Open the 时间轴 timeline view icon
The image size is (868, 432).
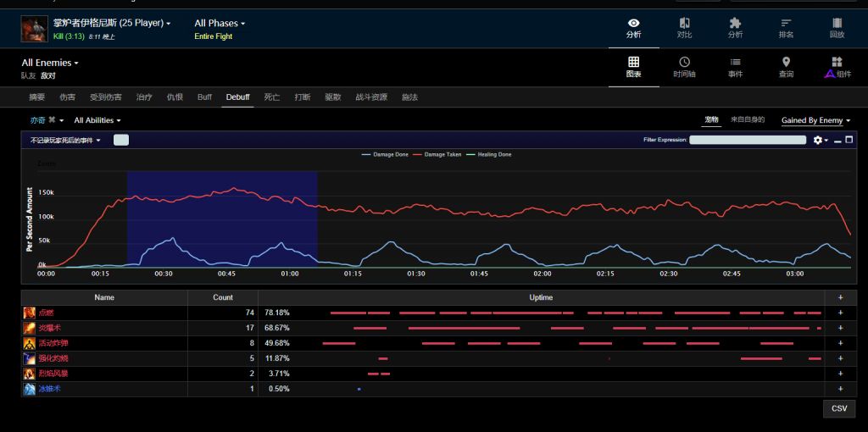click(684, 62)
